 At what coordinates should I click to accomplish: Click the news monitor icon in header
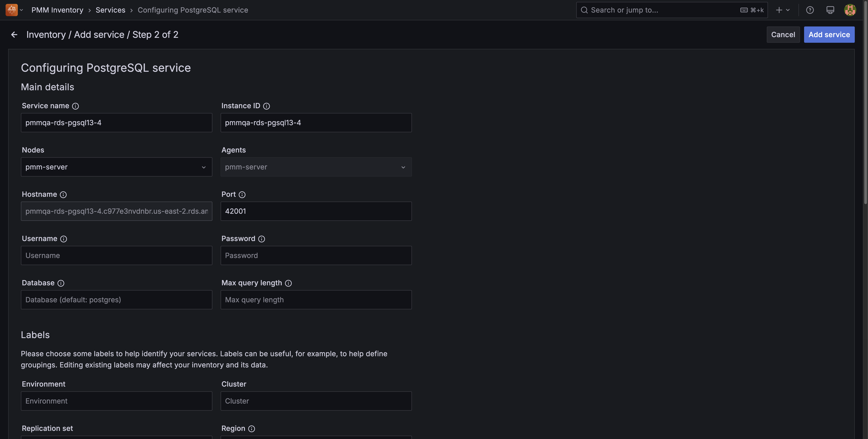[830, 10]
